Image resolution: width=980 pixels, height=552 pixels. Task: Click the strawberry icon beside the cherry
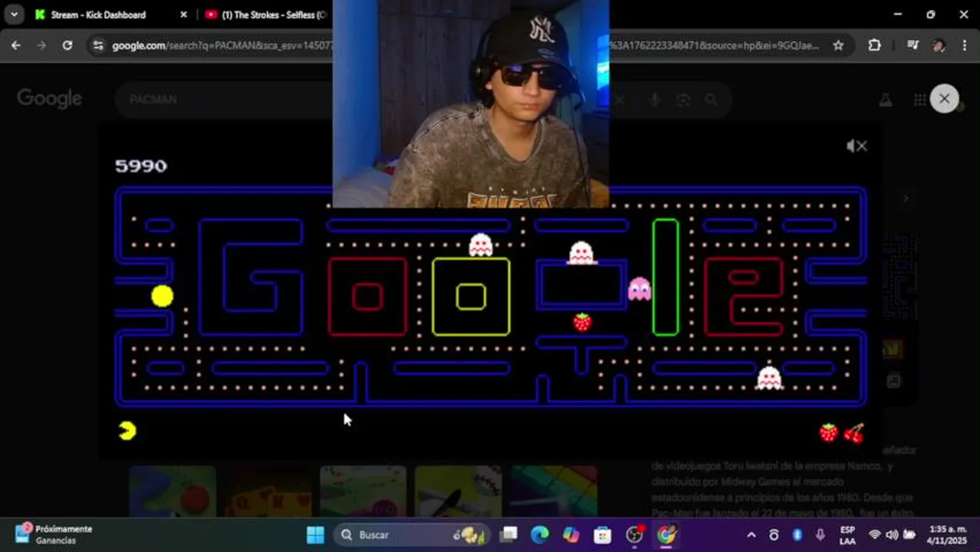[x=829, y=433]
